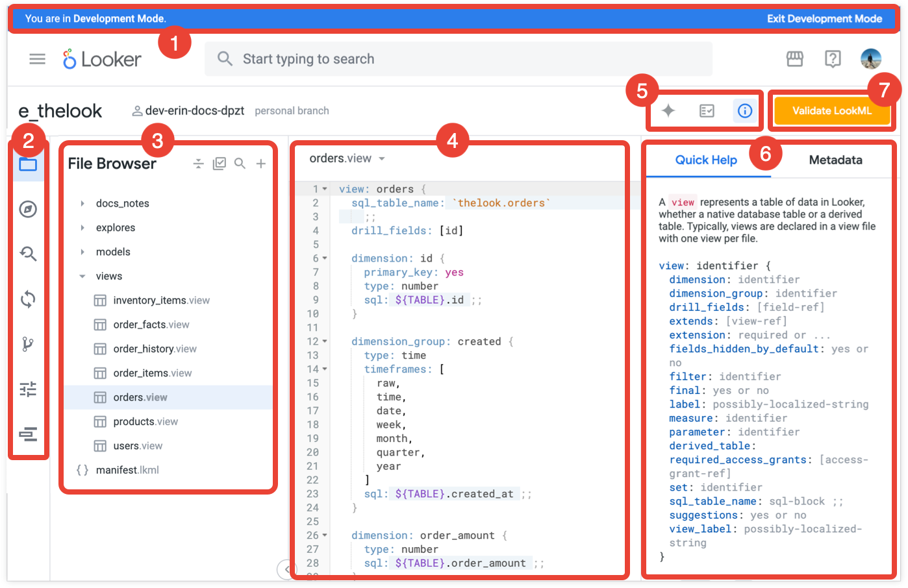Collapse the code fold arrow at line 12
This screenshot has width=908, height=588.
tap(325, 341)
